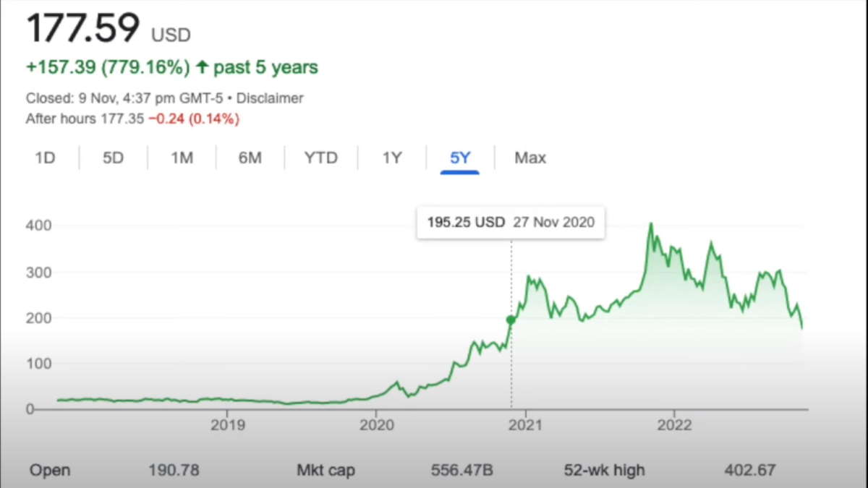Click the 2022 x-axis label
868x488 pixels.
[x=674, y=424]
